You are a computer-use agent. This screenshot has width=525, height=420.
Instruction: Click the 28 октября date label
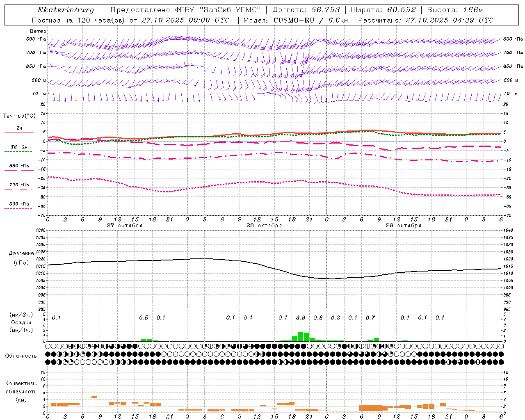pos(264,226)
